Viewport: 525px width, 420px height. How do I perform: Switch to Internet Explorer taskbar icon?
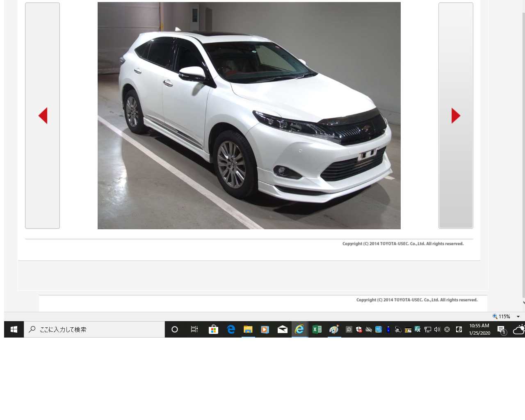coord(300,329)
